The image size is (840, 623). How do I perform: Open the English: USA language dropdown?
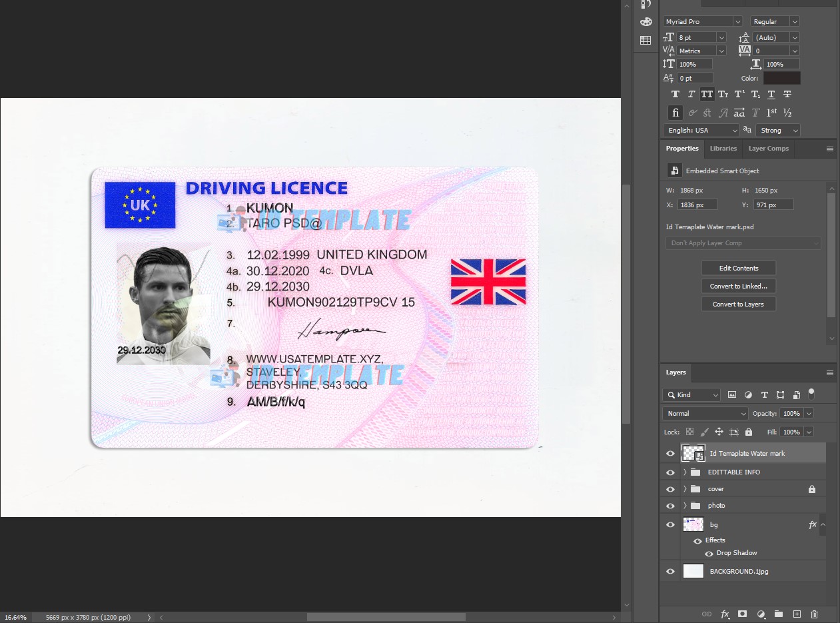coord(701,130)
